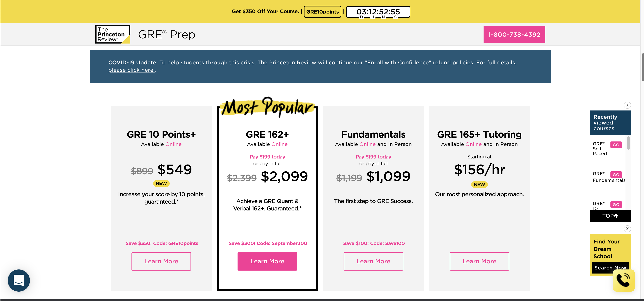Open the 'please click here' refund link
Image resolution: width=644 pixels, height=301 pixels.
[x=131, y=70]
